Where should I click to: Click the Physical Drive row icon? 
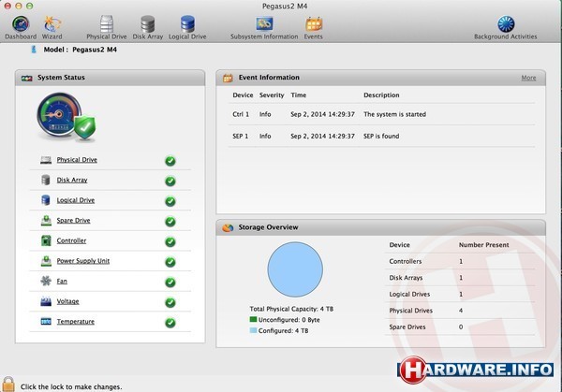tap(46, 160)
